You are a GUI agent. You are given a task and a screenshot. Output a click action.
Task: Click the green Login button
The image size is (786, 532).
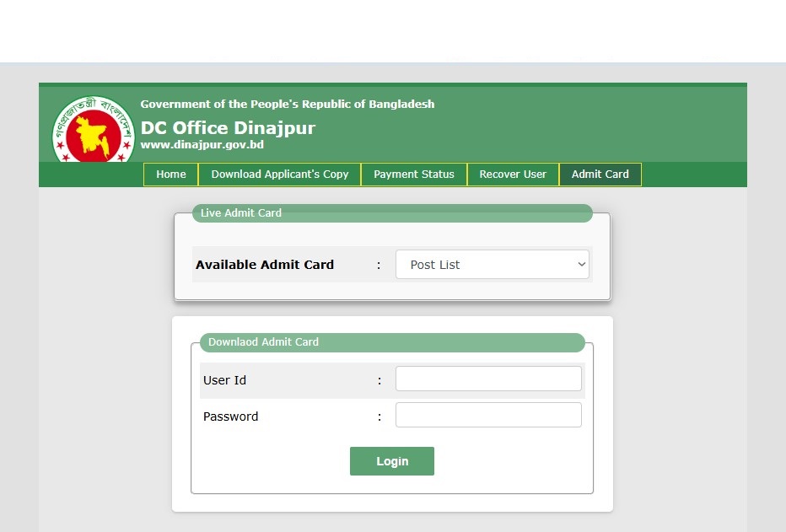coord(392,461)
